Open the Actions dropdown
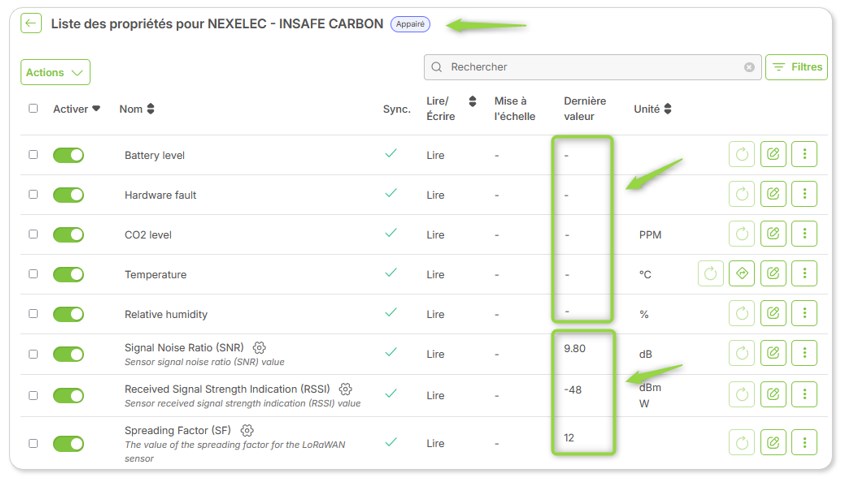Viewport: 846px width, 483px height. pyautogui.click(x=55, y=72)
